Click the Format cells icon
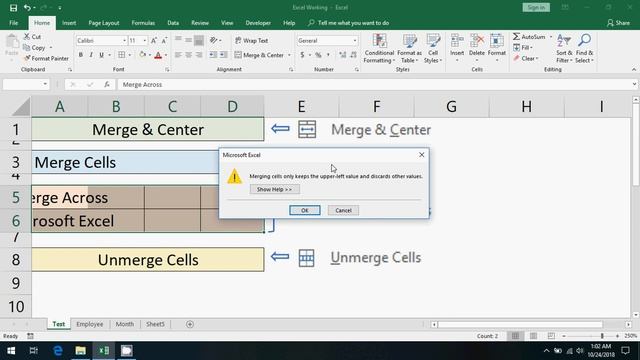640x360 pixels. (497, 41)
